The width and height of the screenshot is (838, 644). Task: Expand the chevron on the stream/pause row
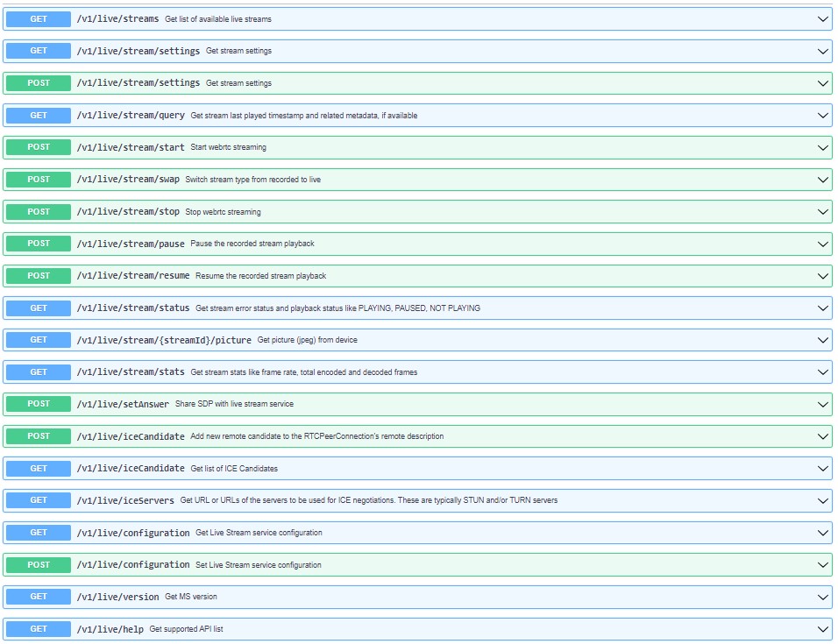pos(822,244)
